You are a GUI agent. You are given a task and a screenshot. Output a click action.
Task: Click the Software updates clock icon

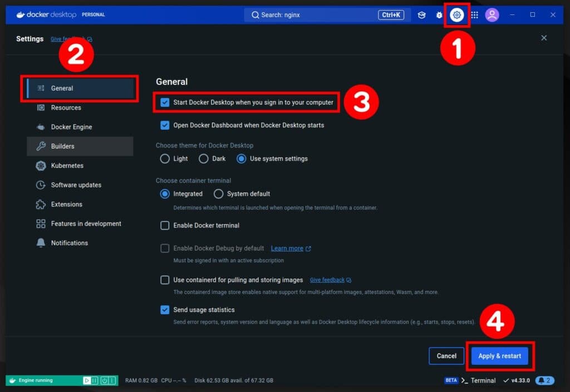[41, 185]
